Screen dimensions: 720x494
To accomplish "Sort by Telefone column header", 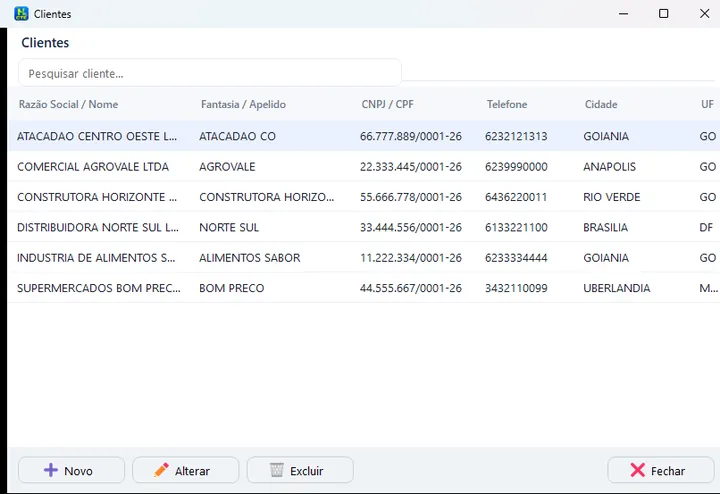I will coord(507,104).
